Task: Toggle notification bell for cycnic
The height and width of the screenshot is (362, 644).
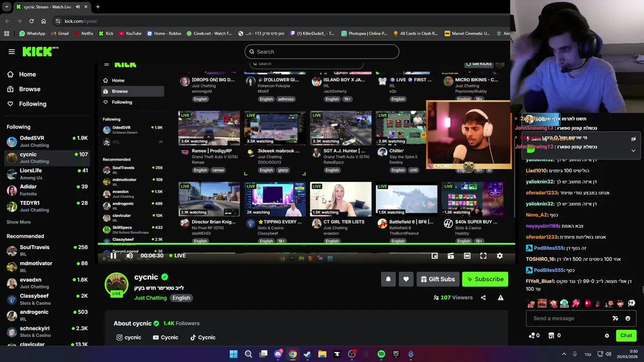Action: [388, 280]
